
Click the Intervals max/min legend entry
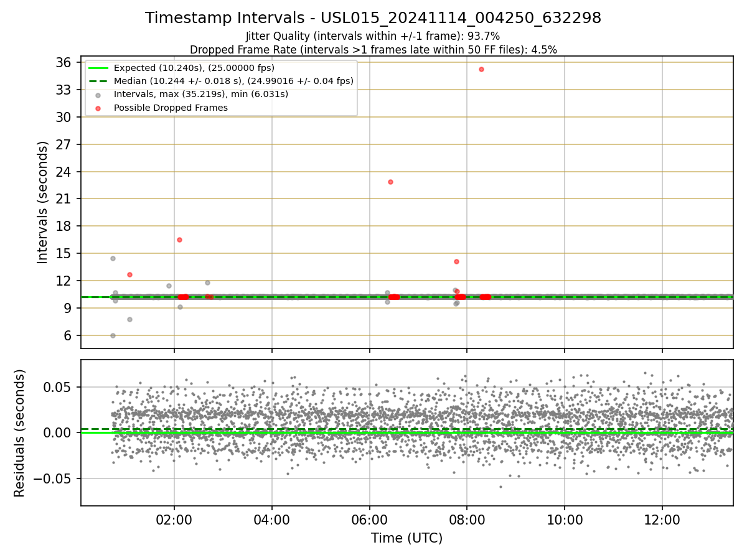pyautogui.click(x=191, y=95)
